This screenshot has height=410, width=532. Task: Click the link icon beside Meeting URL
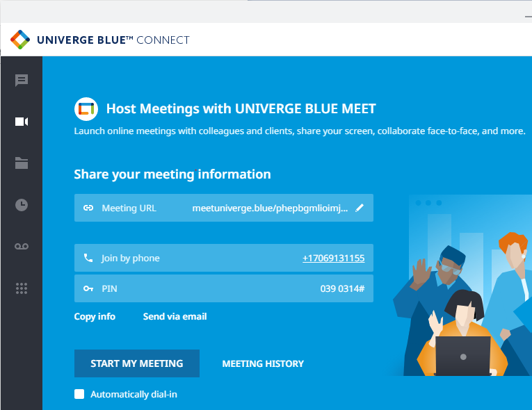(88, 208)
